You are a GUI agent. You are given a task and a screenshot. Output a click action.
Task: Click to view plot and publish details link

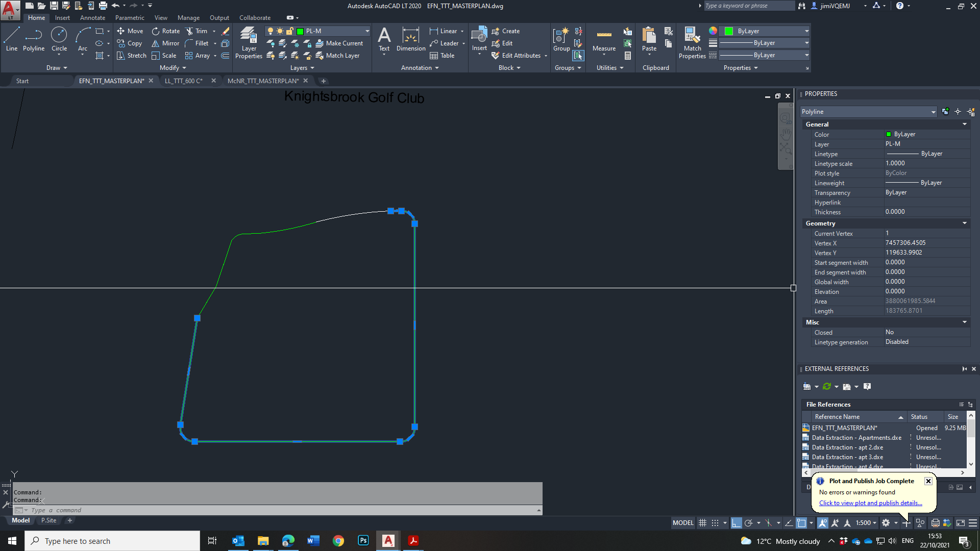tap(870, 503)
